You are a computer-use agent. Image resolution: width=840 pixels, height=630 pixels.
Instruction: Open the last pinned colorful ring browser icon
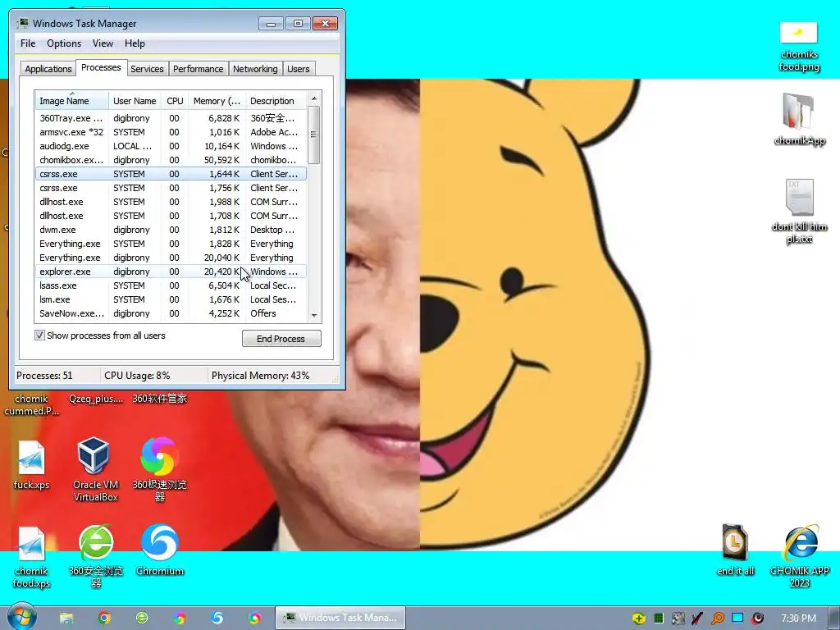[x=255, y=618]
